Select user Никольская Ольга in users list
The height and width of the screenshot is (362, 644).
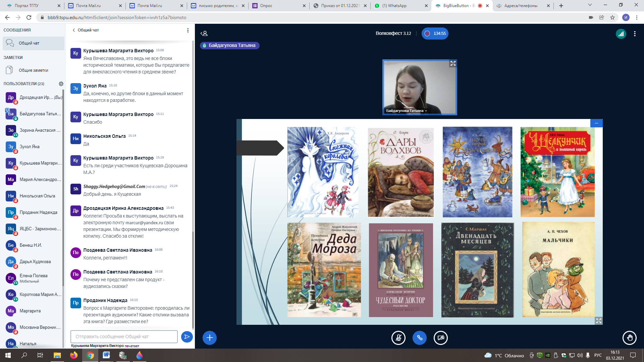[x=34, y=196]
